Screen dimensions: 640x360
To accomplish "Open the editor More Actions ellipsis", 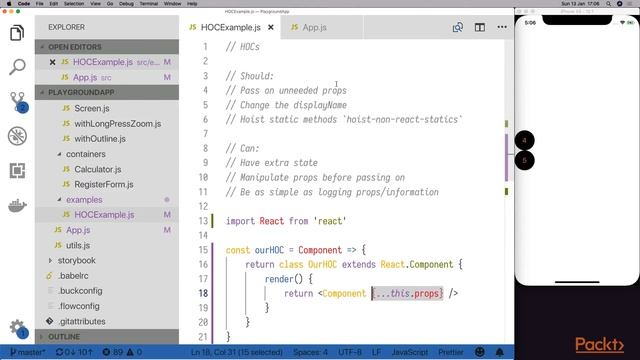I will [x=502, y=27].
